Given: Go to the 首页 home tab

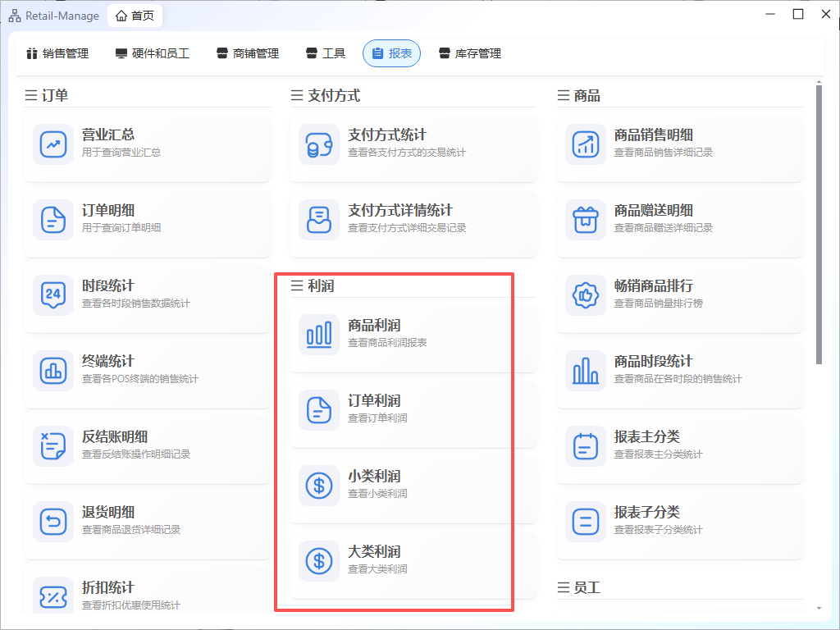Looking at the screenshot, I should click(135, 16).
